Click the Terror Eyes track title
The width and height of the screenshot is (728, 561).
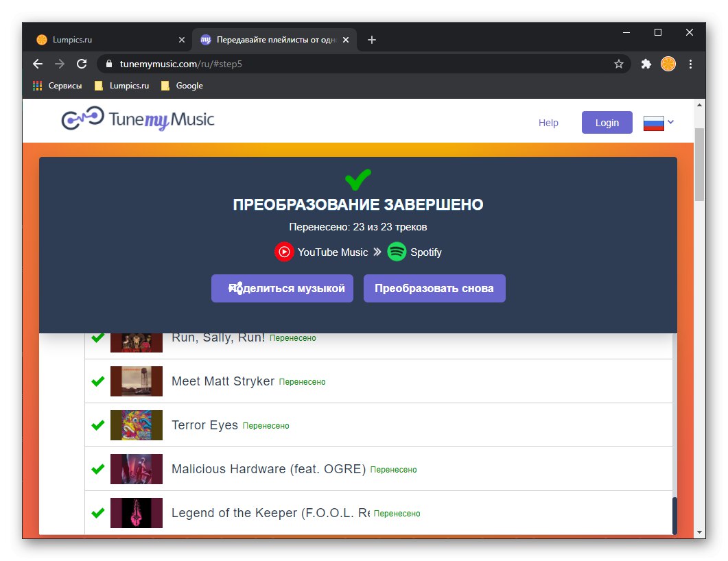point(204,425)
